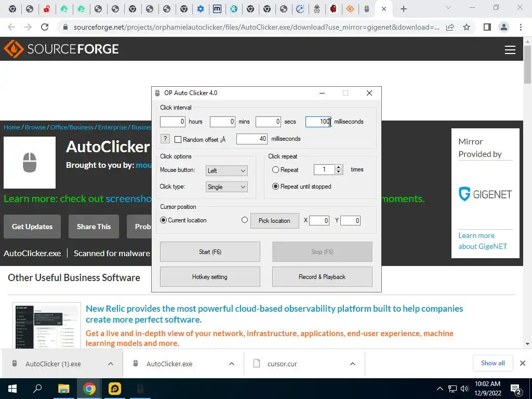Close the downloads bar

523,363
